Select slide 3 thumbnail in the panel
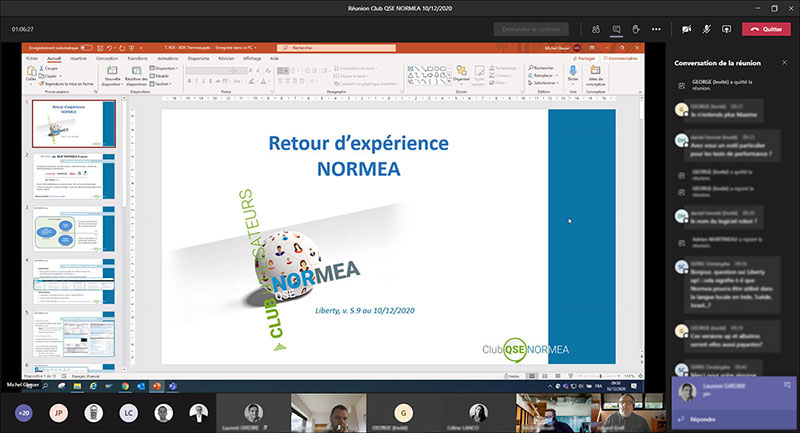The height and width of the screenshot is (433, 800). click(x=74, y=229)
